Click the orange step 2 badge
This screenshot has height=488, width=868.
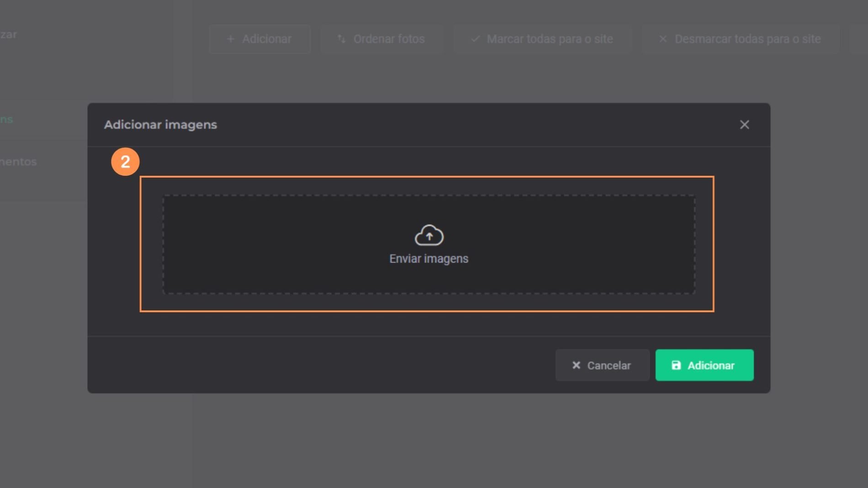(125, 162)
